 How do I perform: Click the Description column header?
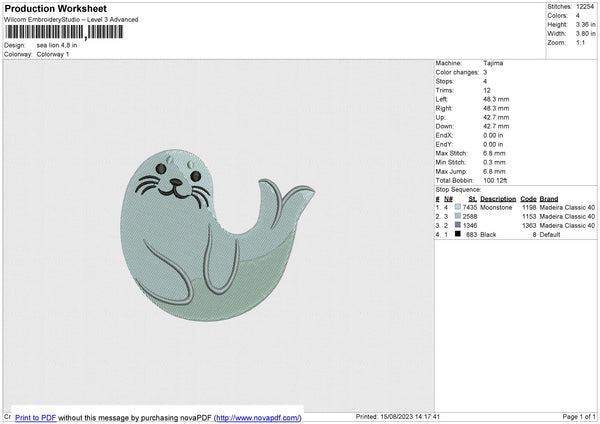click(x=497, y=199)
